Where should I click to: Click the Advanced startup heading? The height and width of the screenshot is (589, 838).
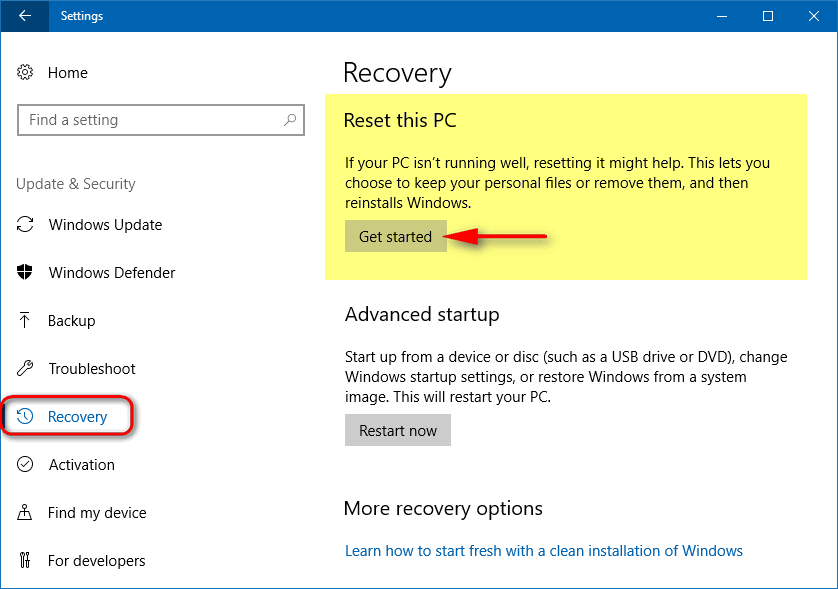(422, 314)
